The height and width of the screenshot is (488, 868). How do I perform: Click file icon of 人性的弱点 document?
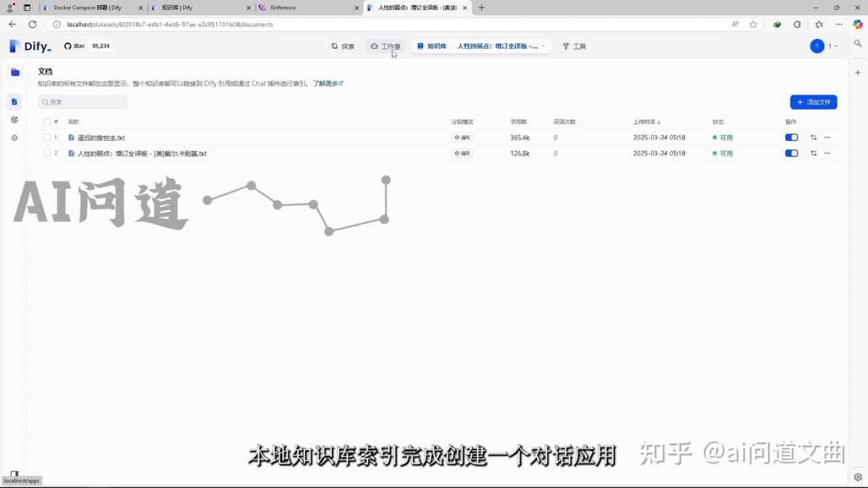[x=71, y=153]
